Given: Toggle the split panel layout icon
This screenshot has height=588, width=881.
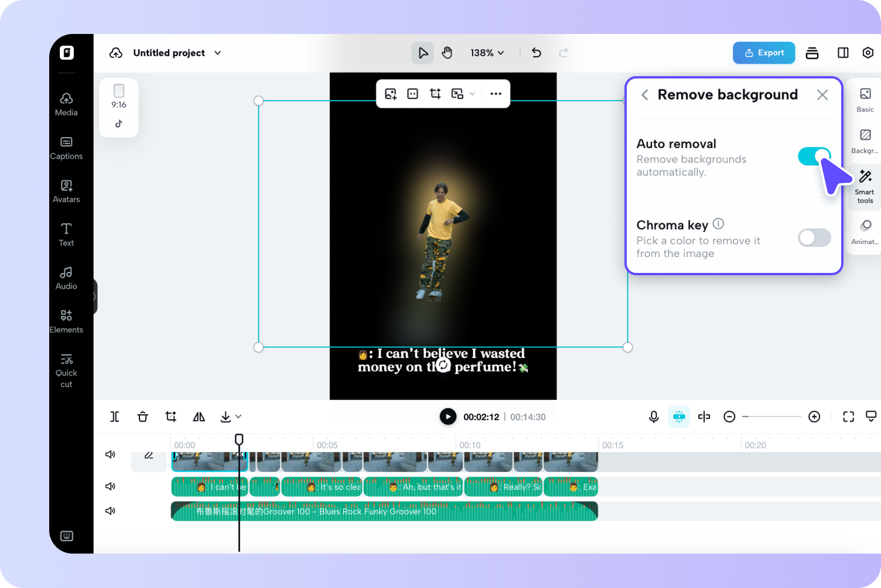Looking at the screenshot, I should coord(843,53).
